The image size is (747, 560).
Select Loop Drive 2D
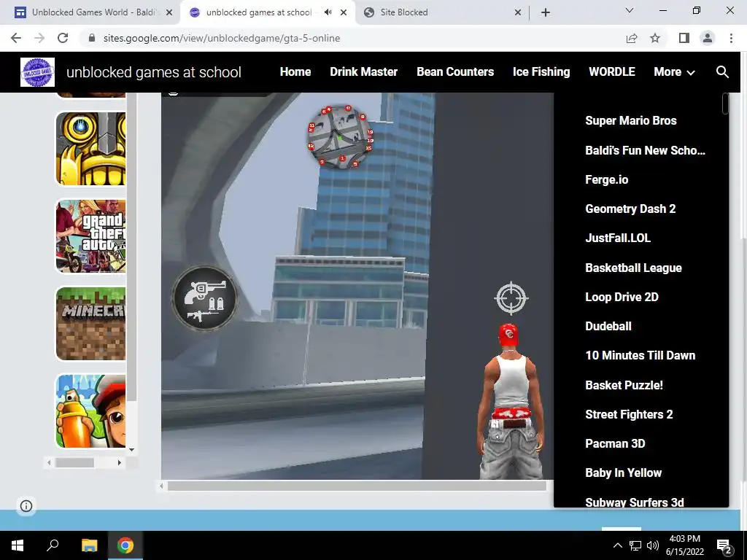622,297
